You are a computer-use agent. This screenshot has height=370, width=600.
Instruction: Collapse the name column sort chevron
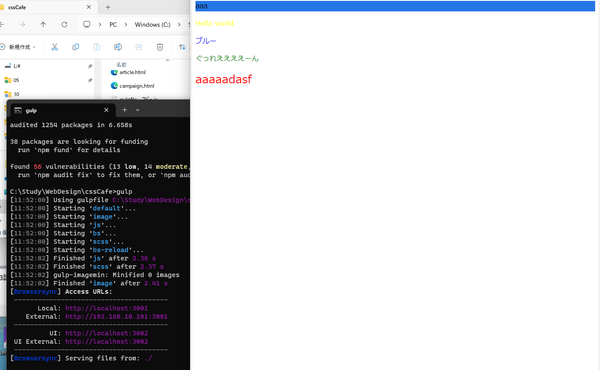pos(167,60)
